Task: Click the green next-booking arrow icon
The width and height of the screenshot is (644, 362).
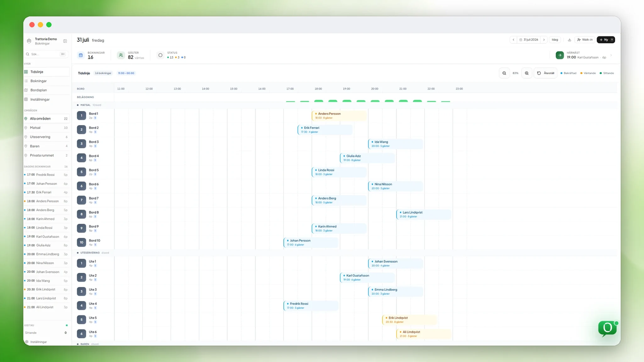Action: point(560,55)
